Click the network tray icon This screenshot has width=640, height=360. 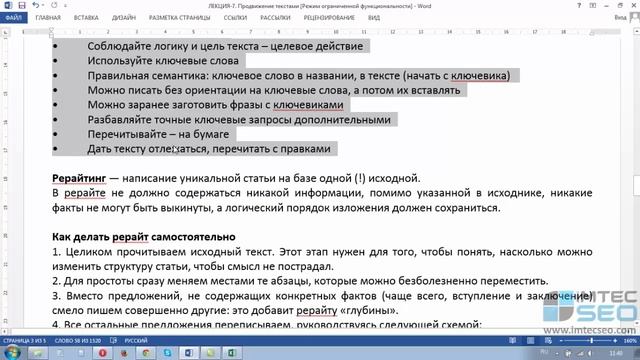(580, 353)
